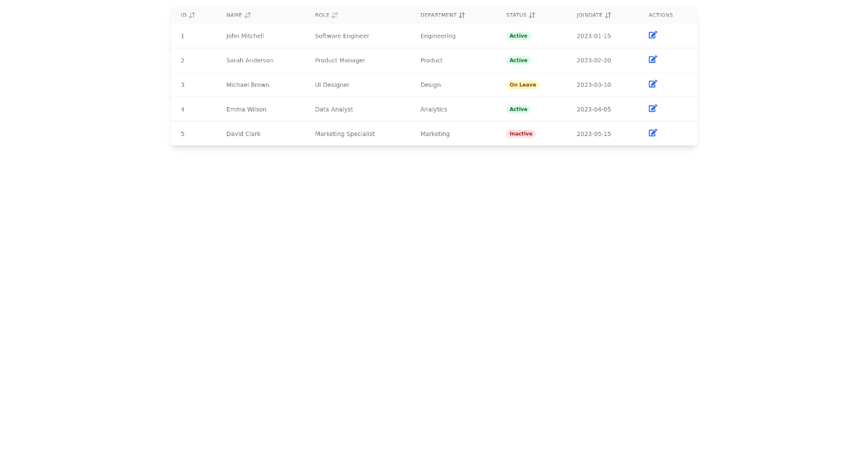Viewport: 868px width, 456px height.
Task: Click the sort arrows next to STATUS
Action: [x=533, y=14]
